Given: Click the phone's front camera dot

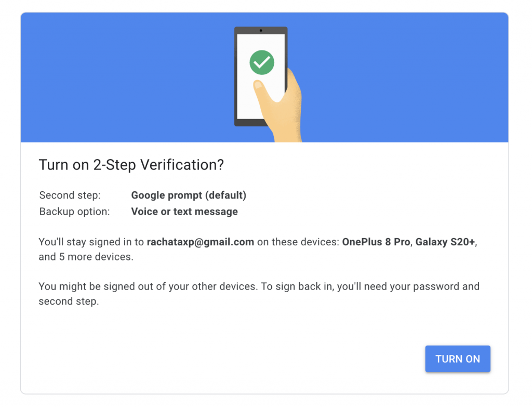Looking at the screenshot, I should 261,31.
